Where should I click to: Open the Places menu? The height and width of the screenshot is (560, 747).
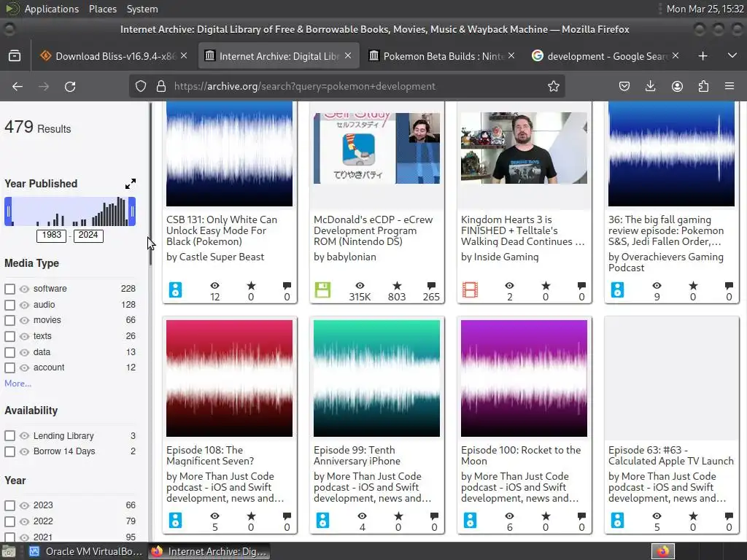pos(102,9)
